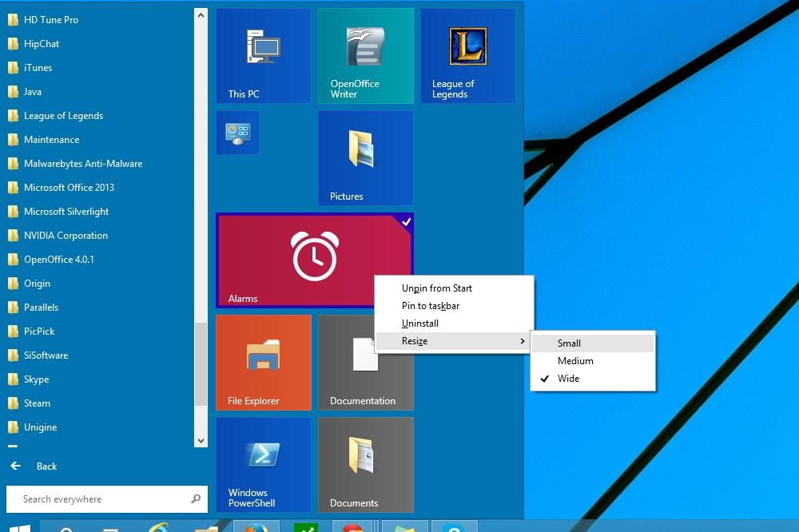Screen dimensions: 799x532
Task: Open the Pictures folder tile
Action: click(x=366, y=158)
